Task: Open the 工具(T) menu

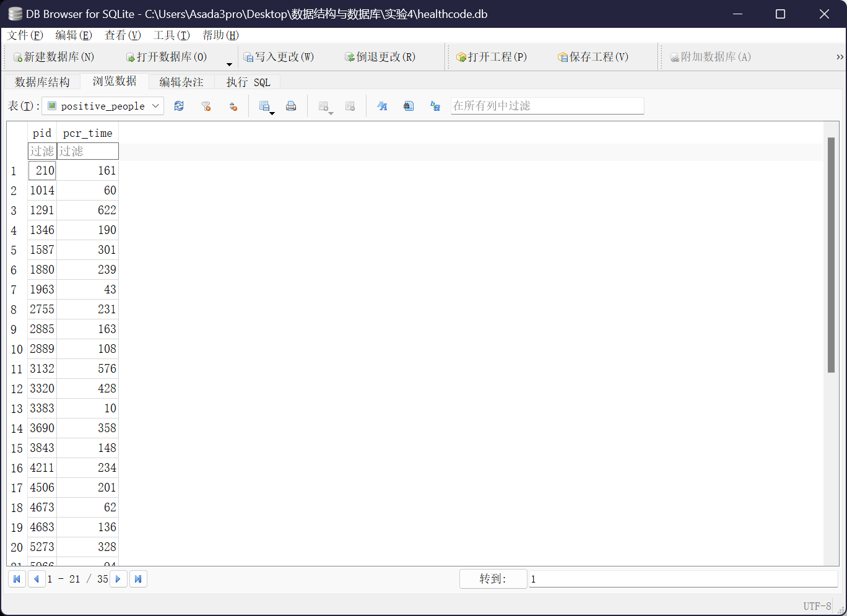Action: (x=172, y=35)
